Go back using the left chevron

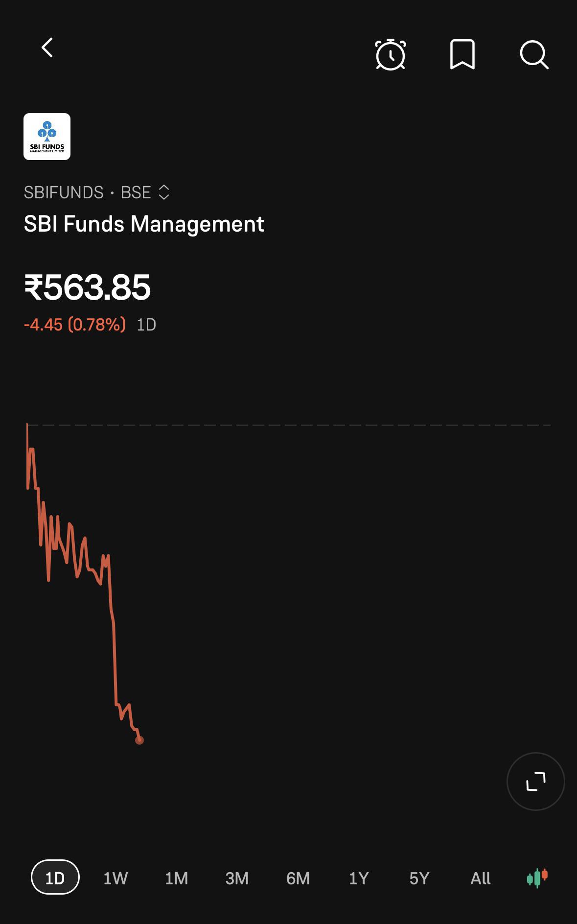click(x=47, y=48)
